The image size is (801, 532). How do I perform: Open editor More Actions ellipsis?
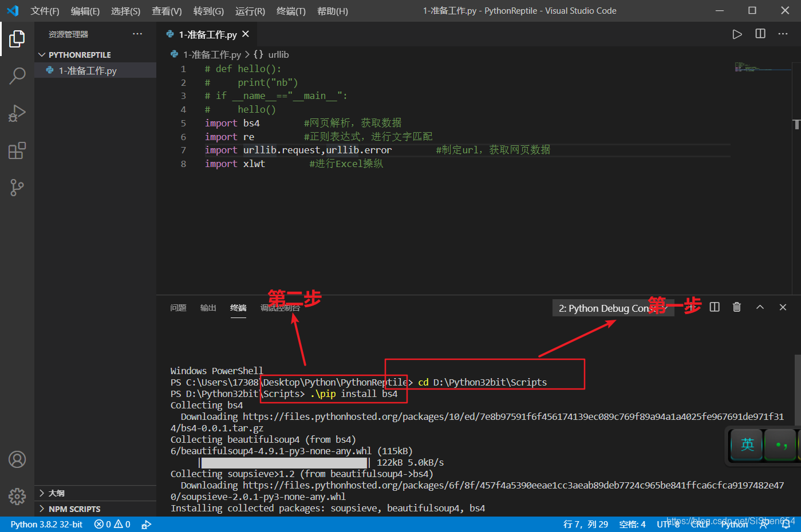tap(783, 34)
